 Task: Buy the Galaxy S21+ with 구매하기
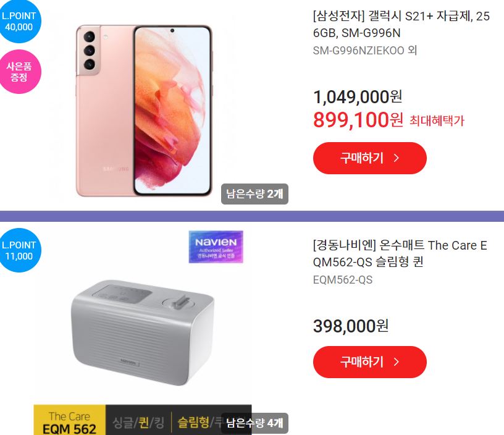(x=369, y=158)
